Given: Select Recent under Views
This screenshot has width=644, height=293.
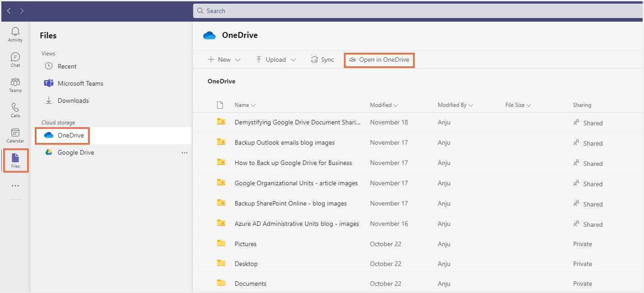Looking at the screenshot, I should point(67,66).
